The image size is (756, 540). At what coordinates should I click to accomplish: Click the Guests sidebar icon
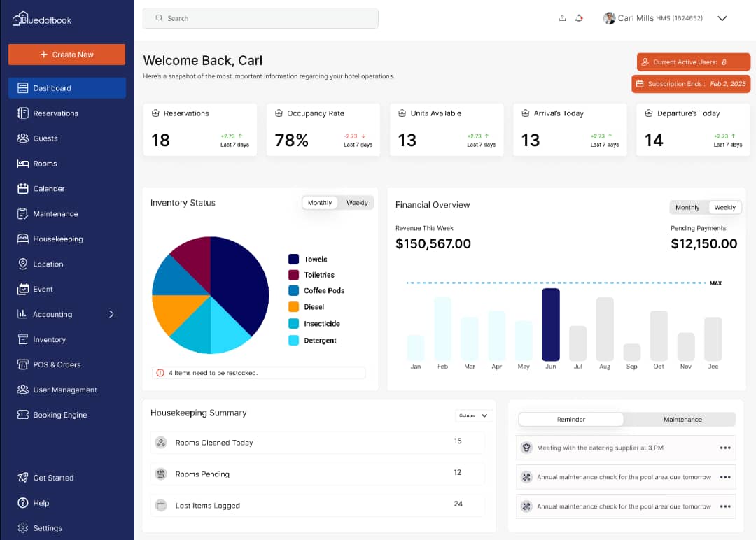point(22,138)
